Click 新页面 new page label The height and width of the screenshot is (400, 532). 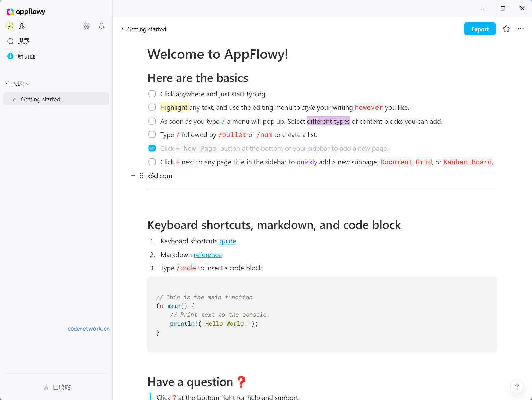tap(27, 56)
